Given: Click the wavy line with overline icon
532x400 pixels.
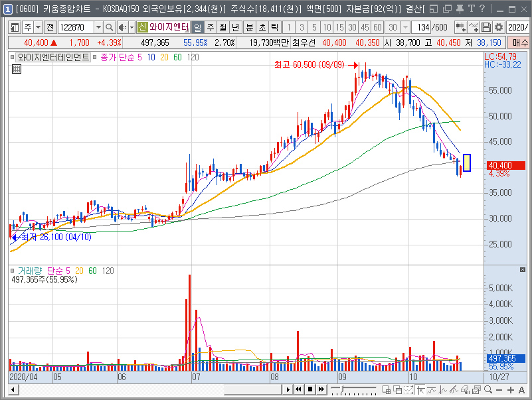Looking at the screenshot, I should pyautogui.click(x=432, y=390).
